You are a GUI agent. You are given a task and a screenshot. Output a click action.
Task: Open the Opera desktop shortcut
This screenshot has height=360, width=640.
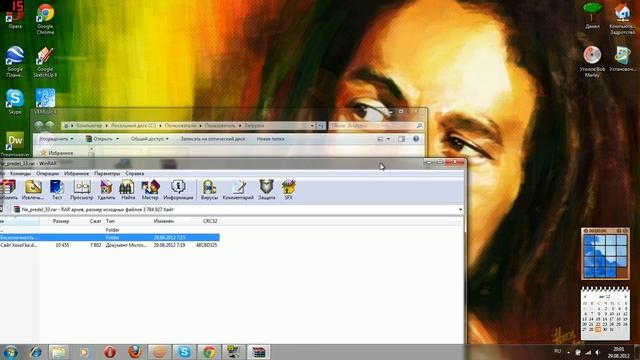pyautogui.click(x=15, y=16)
